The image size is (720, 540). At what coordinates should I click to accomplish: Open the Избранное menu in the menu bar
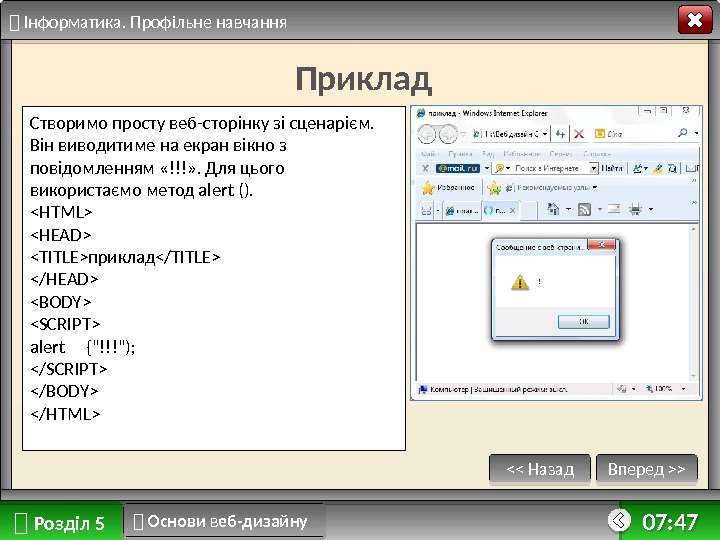pos(521,154)
